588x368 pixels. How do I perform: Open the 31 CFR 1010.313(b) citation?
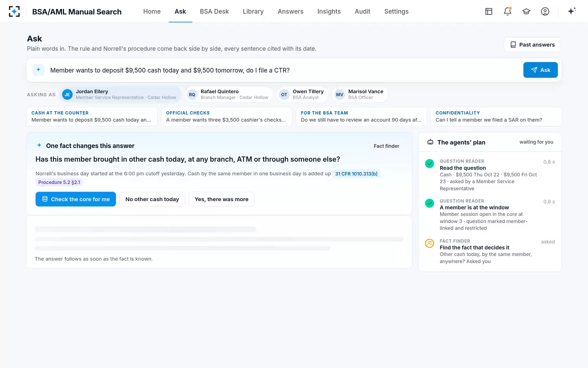356,174
